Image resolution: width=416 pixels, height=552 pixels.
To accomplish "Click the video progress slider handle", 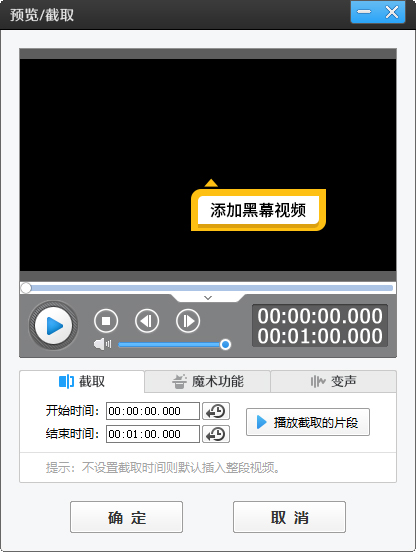I will click(x=26, y=288).
